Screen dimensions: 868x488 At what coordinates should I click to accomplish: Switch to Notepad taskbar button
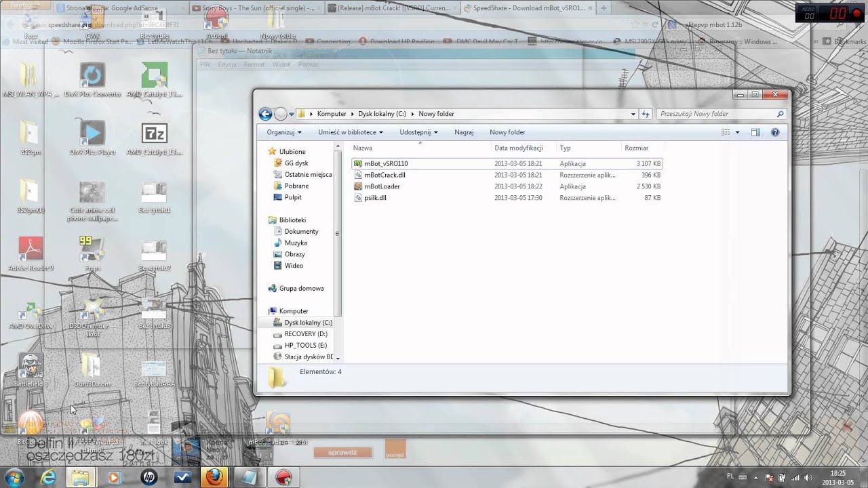(x=250, y=477)
